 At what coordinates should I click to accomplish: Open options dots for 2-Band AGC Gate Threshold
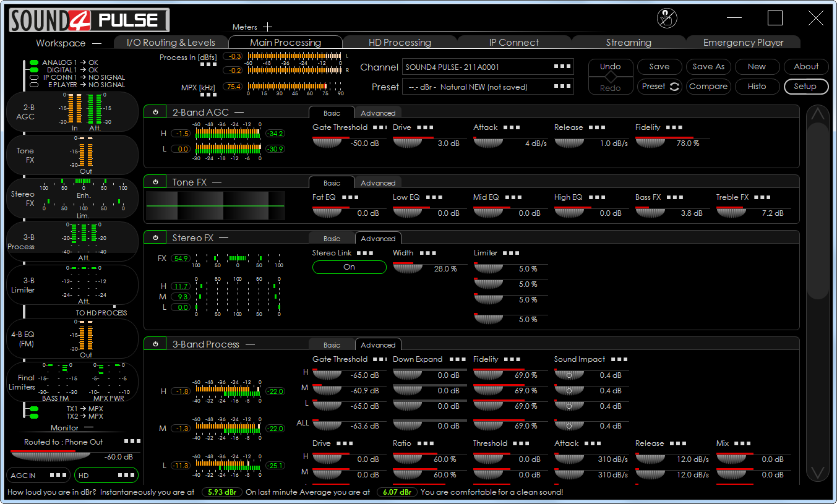[379, 127]
